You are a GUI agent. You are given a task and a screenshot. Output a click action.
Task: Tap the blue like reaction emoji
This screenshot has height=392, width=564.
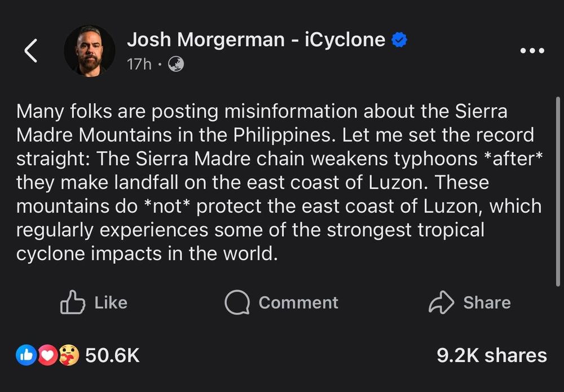(x=27, y=355)
